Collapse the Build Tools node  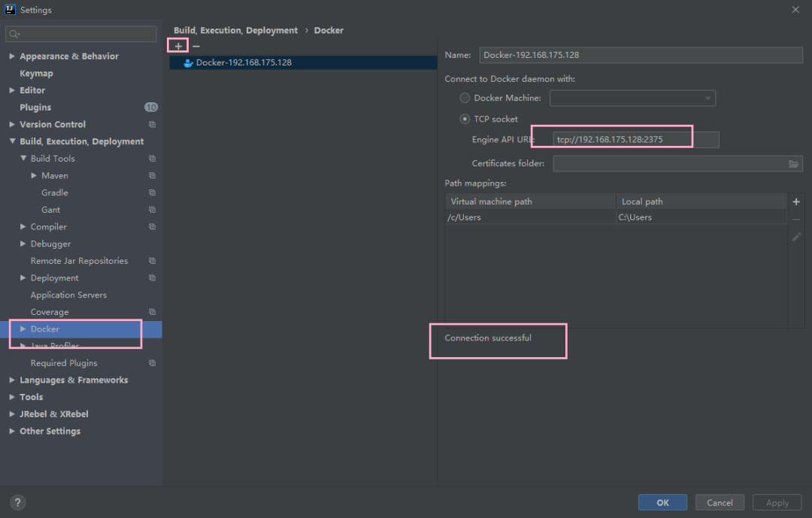pyautogui.click(x=23, y=159)
